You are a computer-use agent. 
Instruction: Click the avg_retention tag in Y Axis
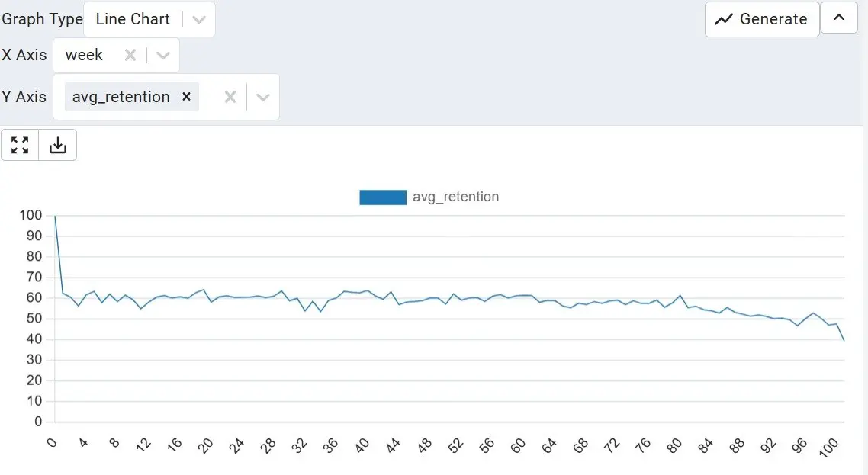point(121,97)
